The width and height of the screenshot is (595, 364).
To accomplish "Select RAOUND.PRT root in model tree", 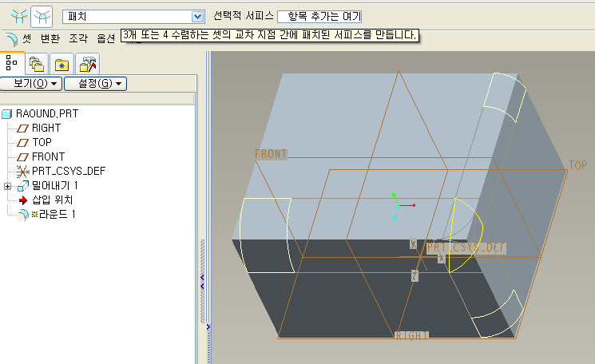I will click(46, 113).
